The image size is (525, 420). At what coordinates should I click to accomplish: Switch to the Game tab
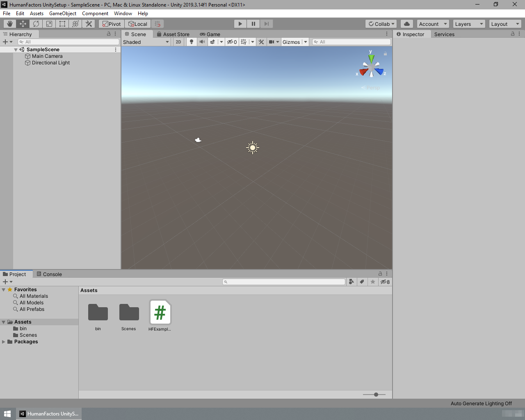click(x=210, y=34)
